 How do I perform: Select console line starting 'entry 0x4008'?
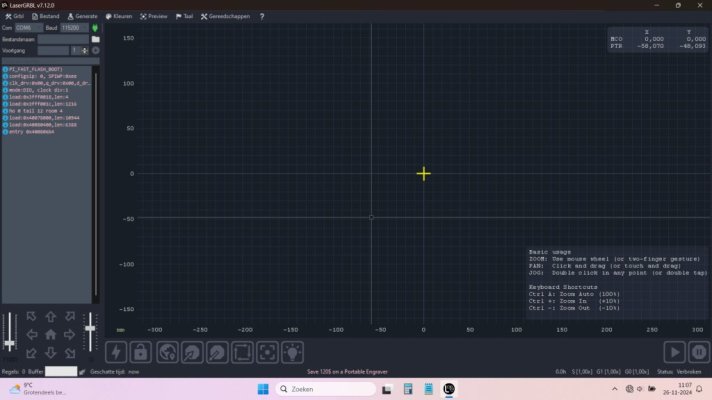31,132
